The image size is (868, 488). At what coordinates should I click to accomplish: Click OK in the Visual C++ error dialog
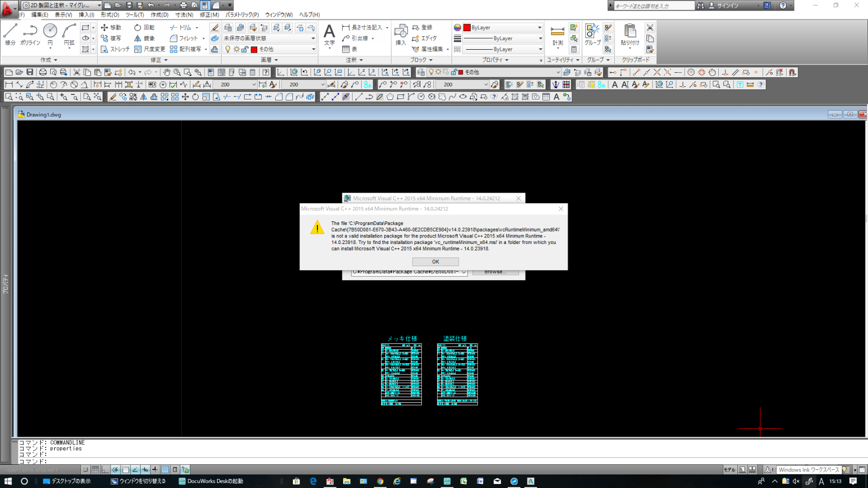tap(435, 262)
